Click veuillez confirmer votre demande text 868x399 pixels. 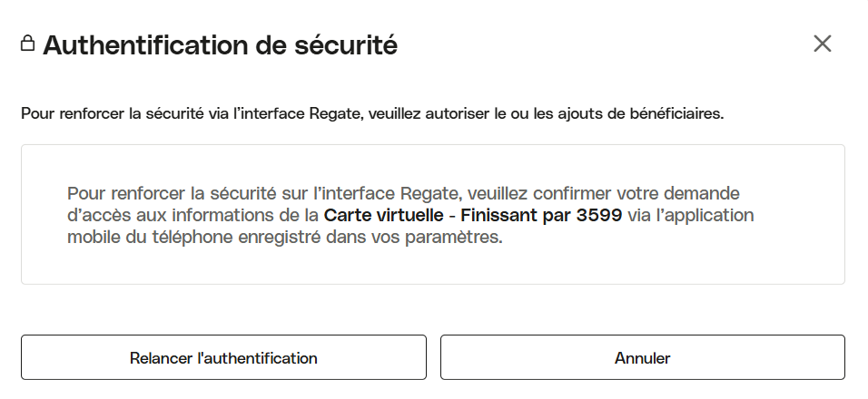(604, 193)
